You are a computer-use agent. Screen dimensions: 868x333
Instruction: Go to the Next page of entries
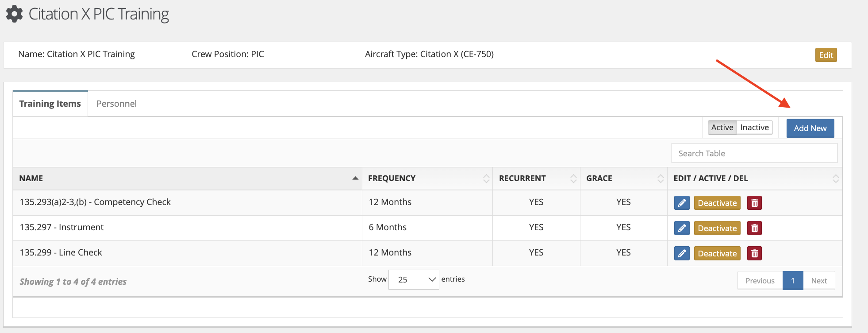click(819, 281)
